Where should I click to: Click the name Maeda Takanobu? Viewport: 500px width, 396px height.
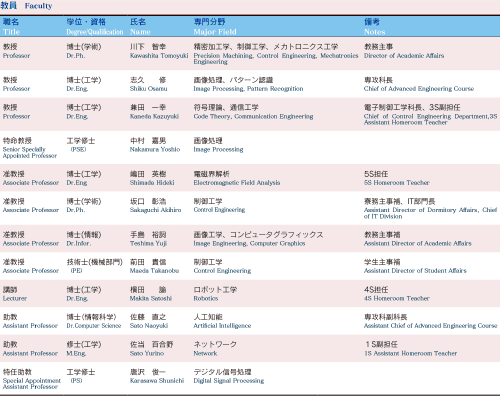[x=154, y=271]
